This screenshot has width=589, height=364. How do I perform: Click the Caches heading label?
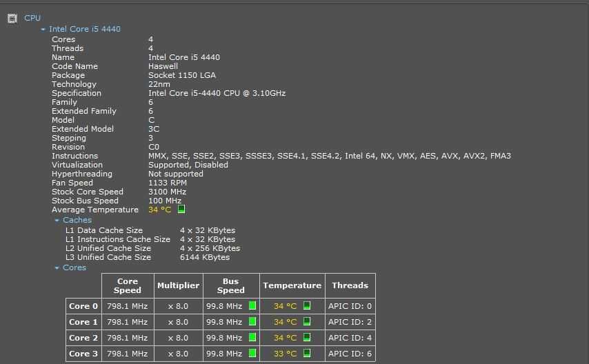(x=77, y=220)
